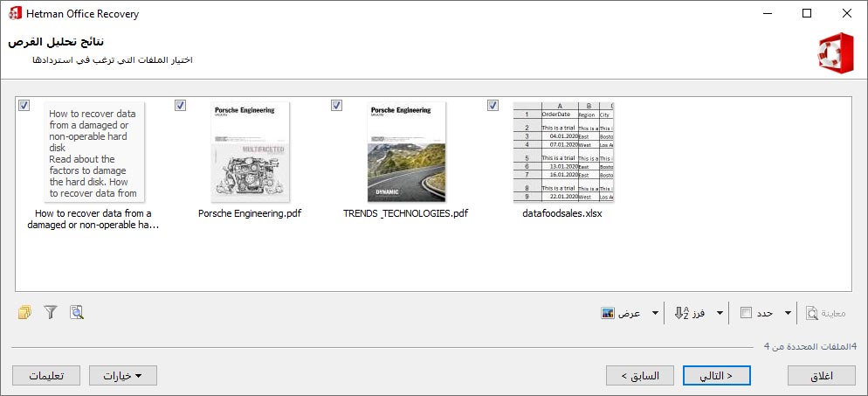The width and height of the screenshot is (868, 396).
Task: Maximize the Hetman Office Recovery window
Action: (x=807, y=13)
